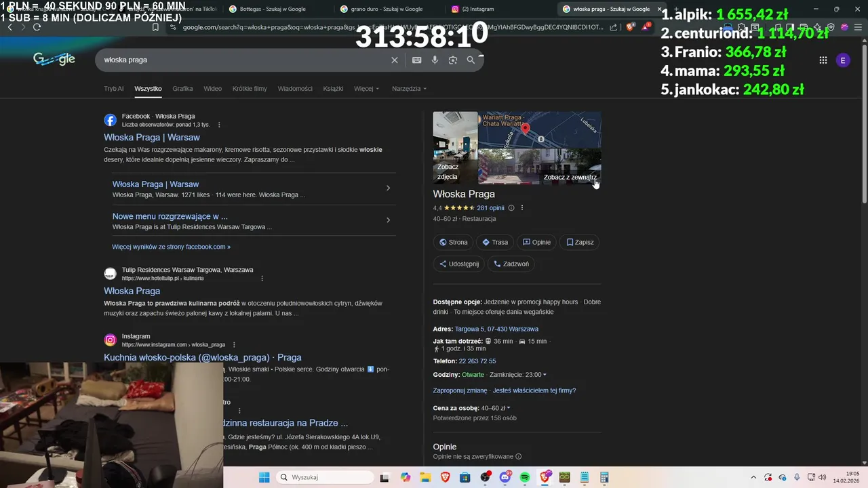Image resolution: width=868 pixels, height=488 pixels.
Task: Launch Copilot from the taskbar
Action: pos(406,477)
